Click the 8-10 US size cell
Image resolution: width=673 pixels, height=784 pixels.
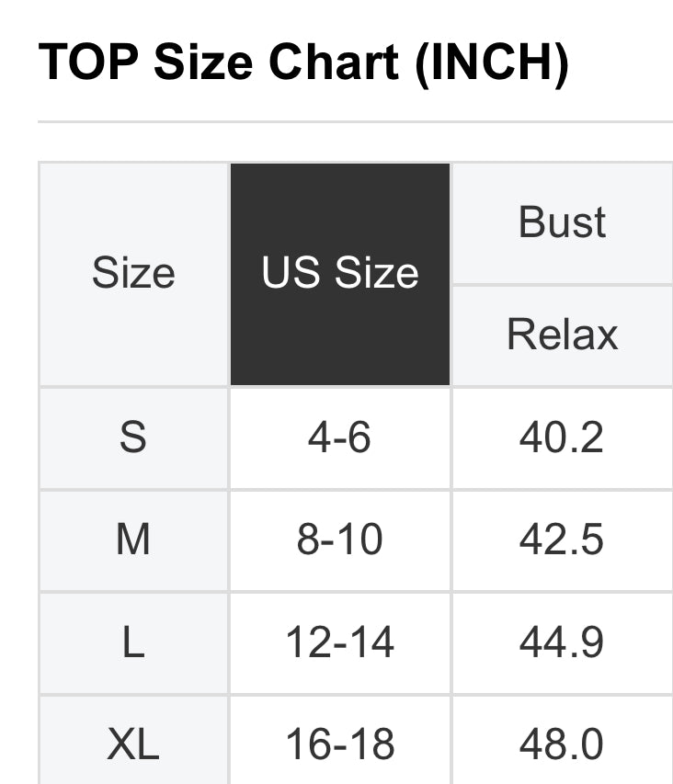tap(340, 540)
